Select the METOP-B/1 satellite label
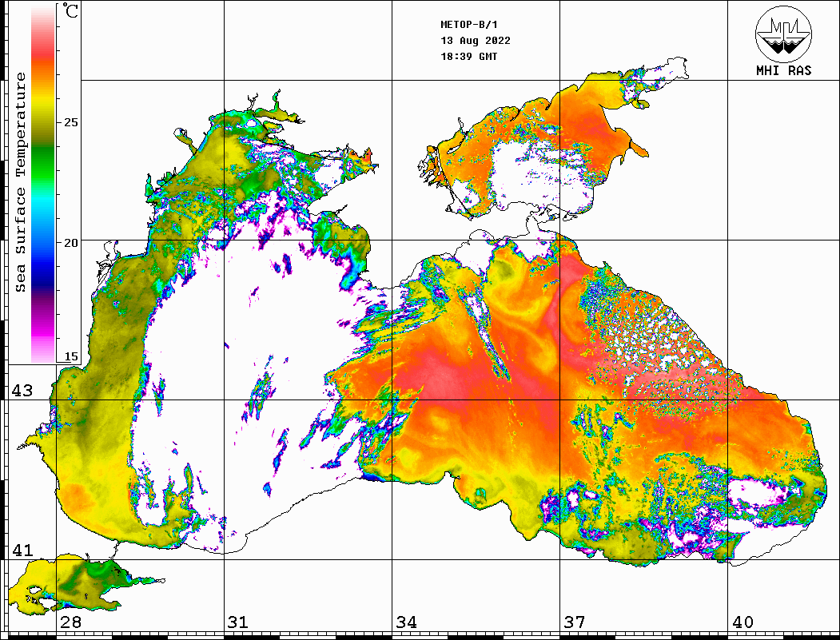Viewport: 840px width, 640px height. [469, 25]
